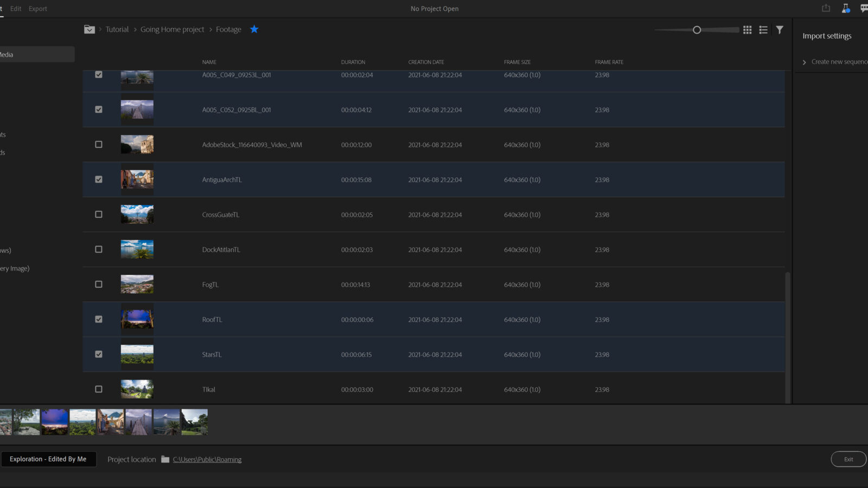
Task: Edit the project name field
Action: [x=48, y=459]
